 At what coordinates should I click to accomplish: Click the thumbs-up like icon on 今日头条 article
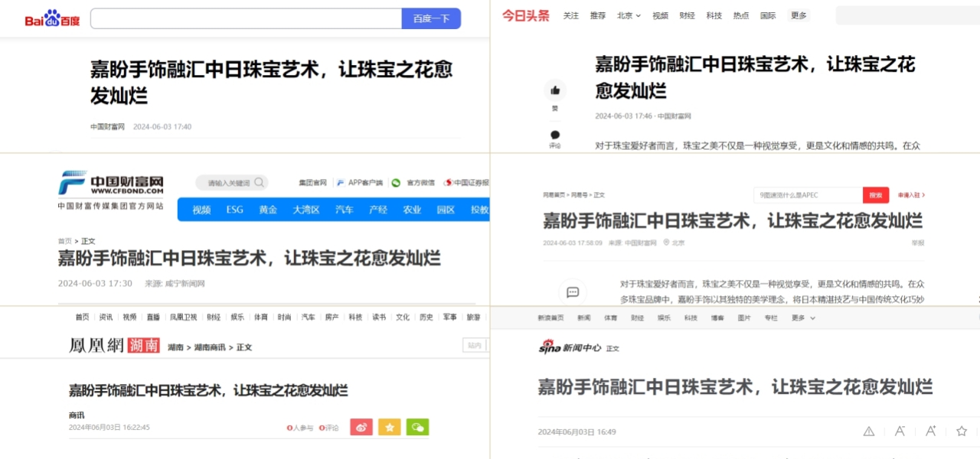point(555,90)
